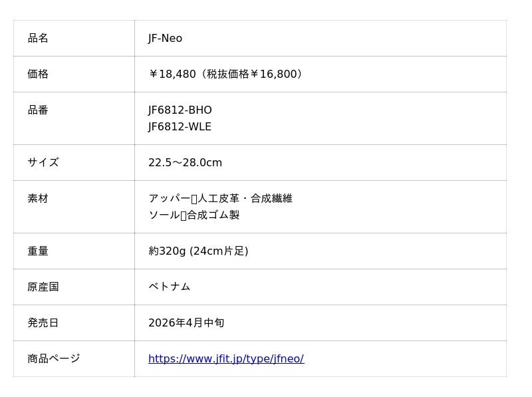The image size is (532, 397).
Task: Click the product number JF6812-BHO
Action: tap(180, 110)
